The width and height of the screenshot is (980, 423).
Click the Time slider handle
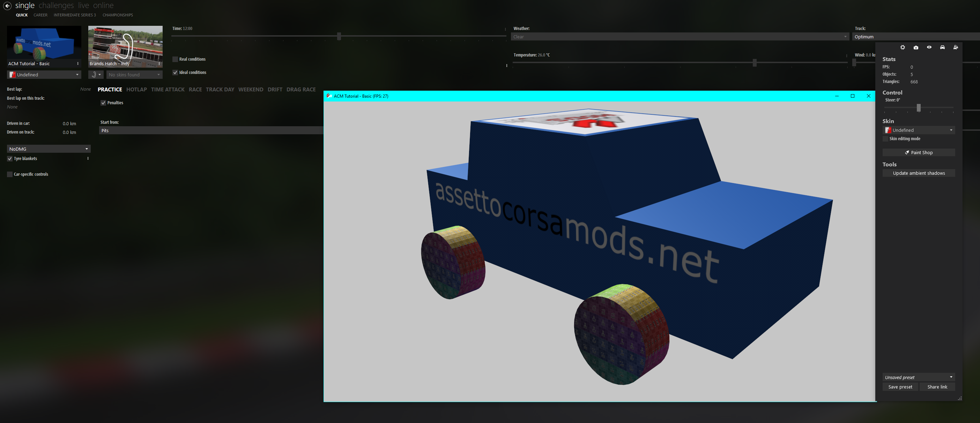pyautogui.click(x=339, y=36)
